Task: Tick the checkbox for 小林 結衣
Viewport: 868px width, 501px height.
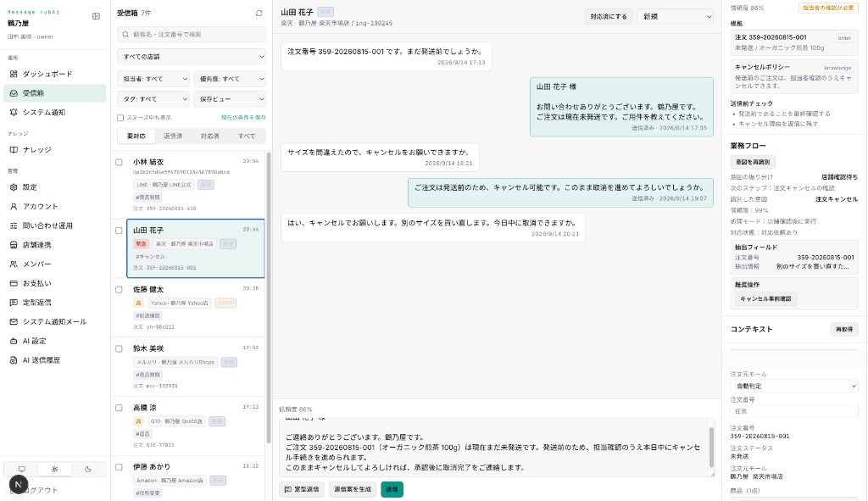Action: (x=119, y=162)
